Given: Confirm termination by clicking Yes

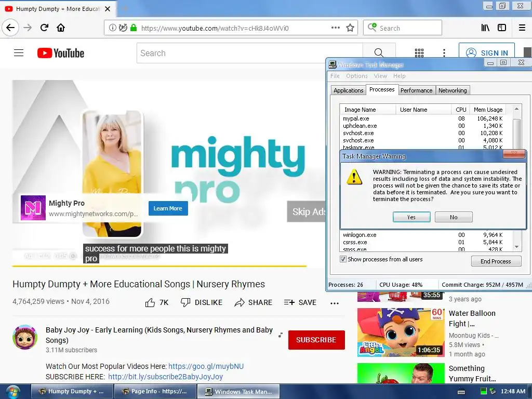Looking at the screenshot, I should coord(411,217).
